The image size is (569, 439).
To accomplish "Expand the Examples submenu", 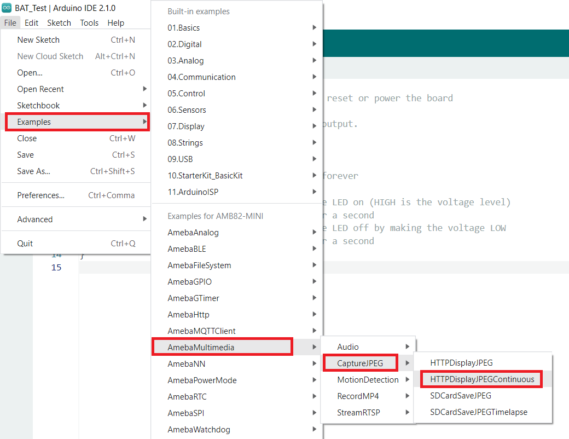I will tap(77, 122).
